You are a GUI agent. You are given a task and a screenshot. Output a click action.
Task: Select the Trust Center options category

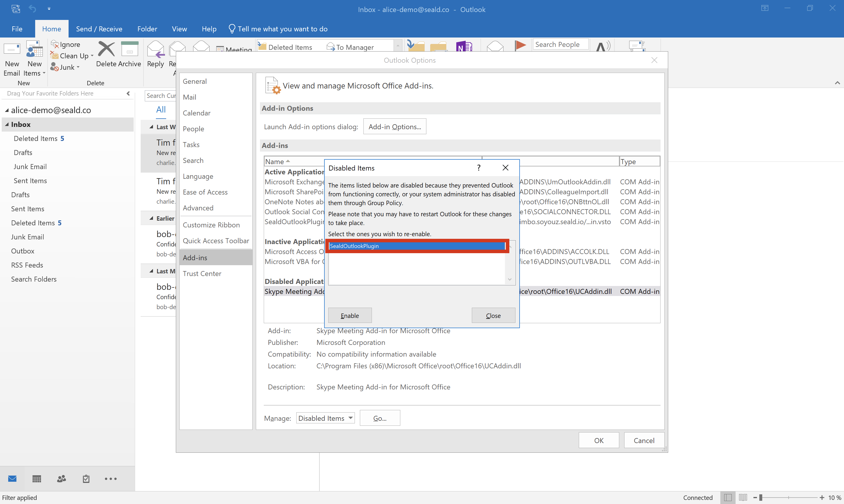[216, 273]
